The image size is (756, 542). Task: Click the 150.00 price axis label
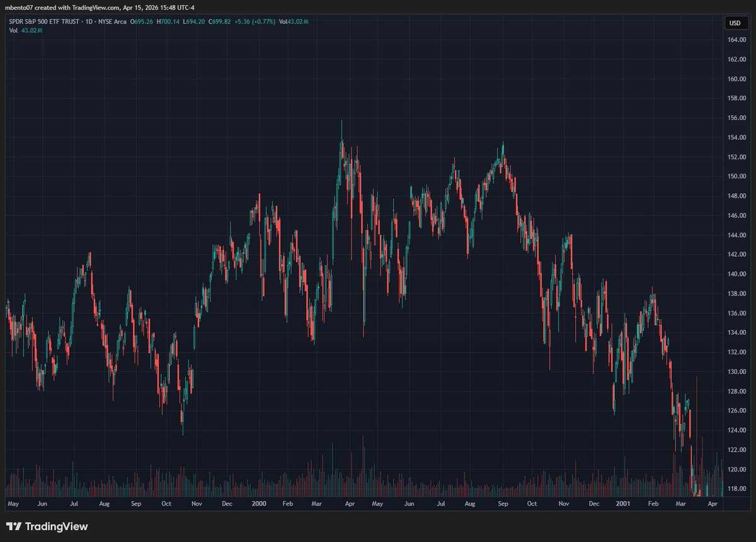(x=736, y=177)
